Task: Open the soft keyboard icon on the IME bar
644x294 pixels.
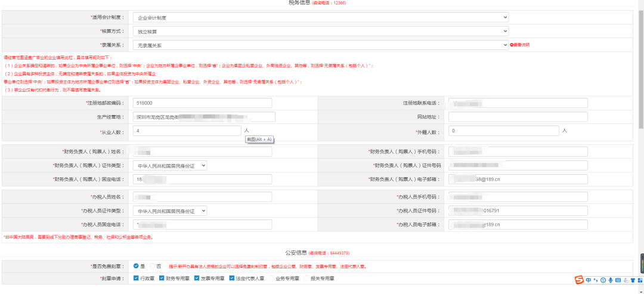Action: pos(618,280)
